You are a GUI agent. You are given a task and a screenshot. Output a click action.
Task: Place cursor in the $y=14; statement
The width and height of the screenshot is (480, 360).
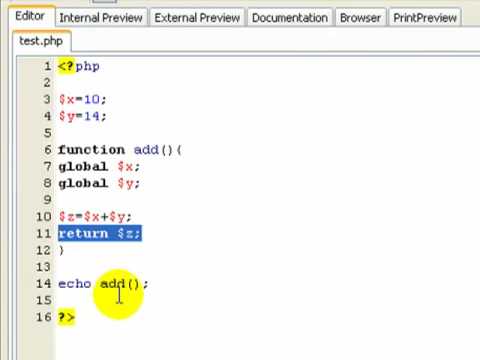click(x=82, y=116)
